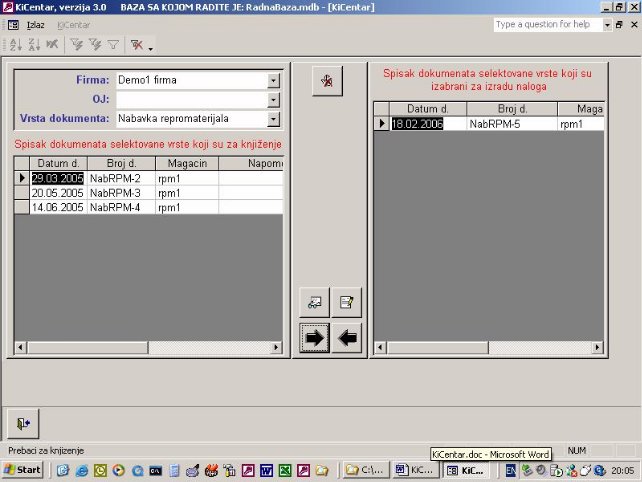Click the exit door icon at bottom left
642x482 pixels.
(x=23, y=423)
